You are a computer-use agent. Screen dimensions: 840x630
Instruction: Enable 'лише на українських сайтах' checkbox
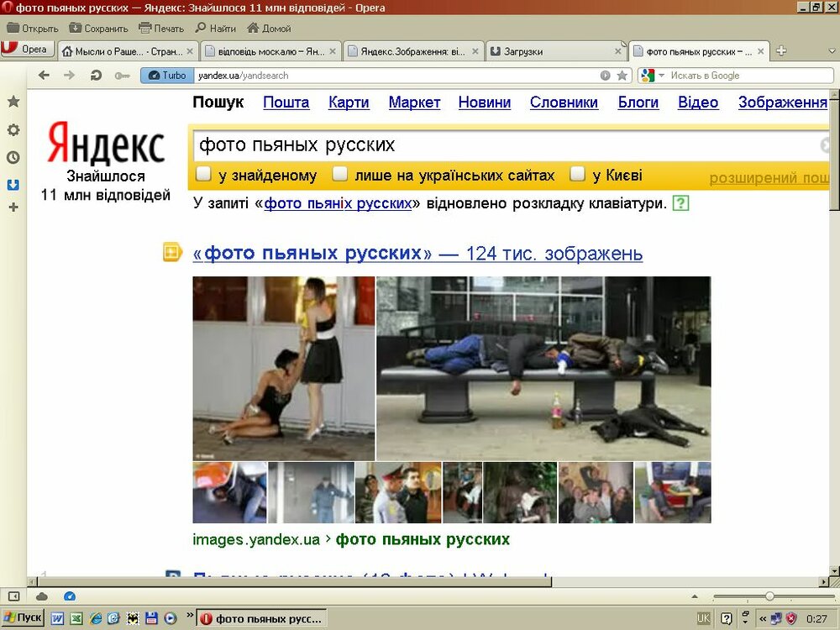pos(340,175)
